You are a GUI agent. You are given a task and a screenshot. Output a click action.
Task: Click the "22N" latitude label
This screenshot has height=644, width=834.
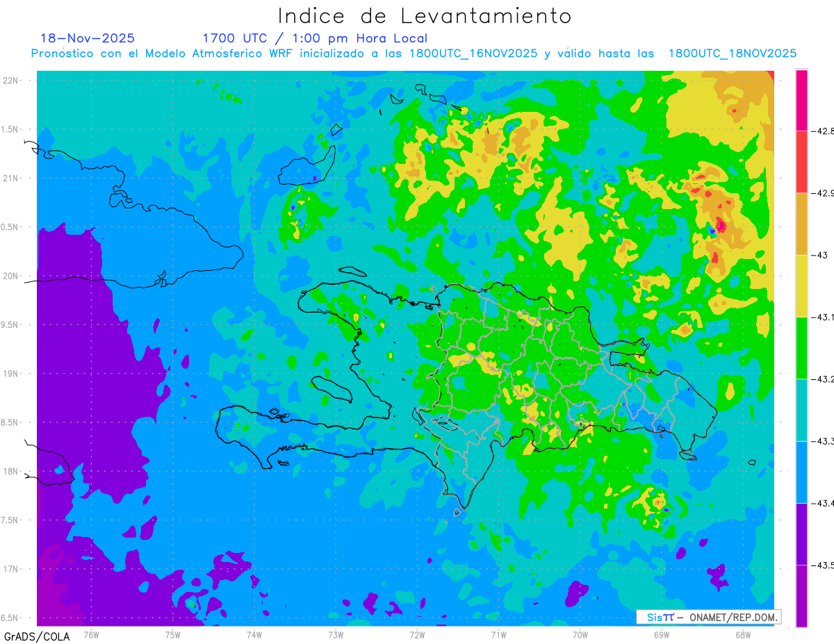coord(10,80)
